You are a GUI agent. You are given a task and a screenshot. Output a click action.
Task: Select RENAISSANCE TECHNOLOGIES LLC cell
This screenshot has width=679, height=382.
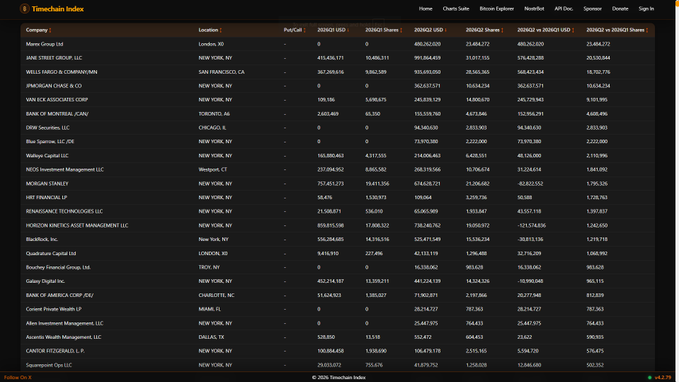point(64,211)
